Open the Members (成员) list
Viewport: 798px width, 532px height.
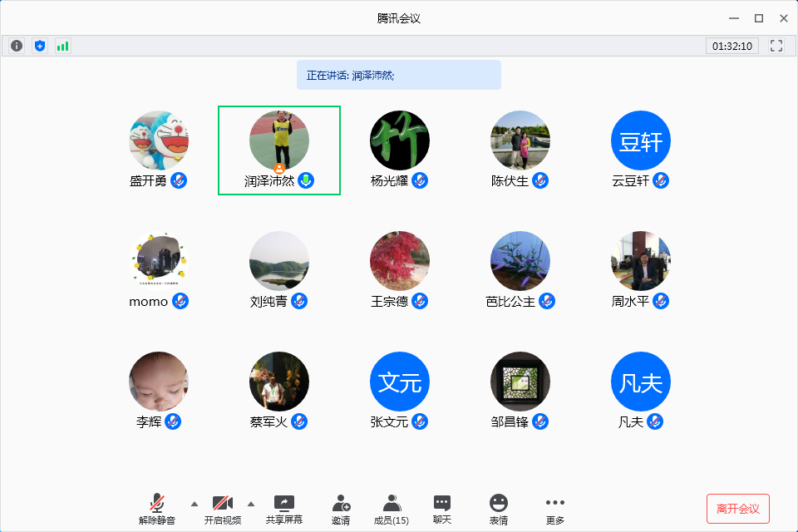pyautogui.click(x=392, y=510)
